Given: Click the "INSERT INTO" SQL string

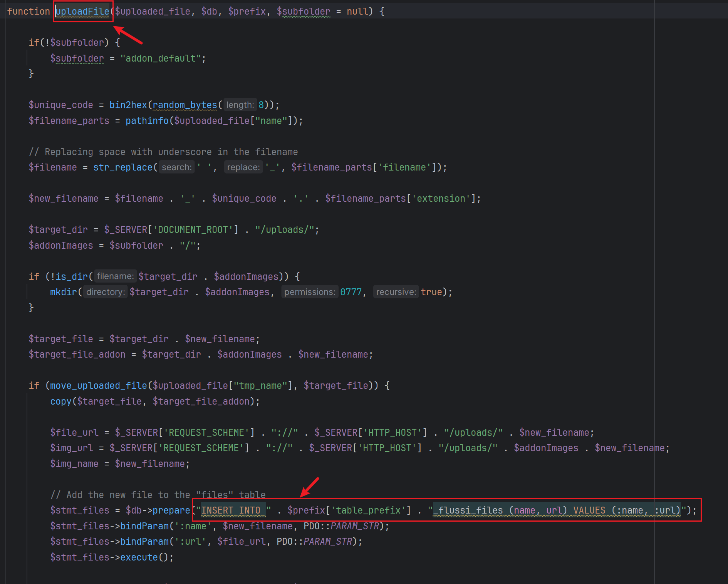Looking at the screenshot, I should pos(233,510).
